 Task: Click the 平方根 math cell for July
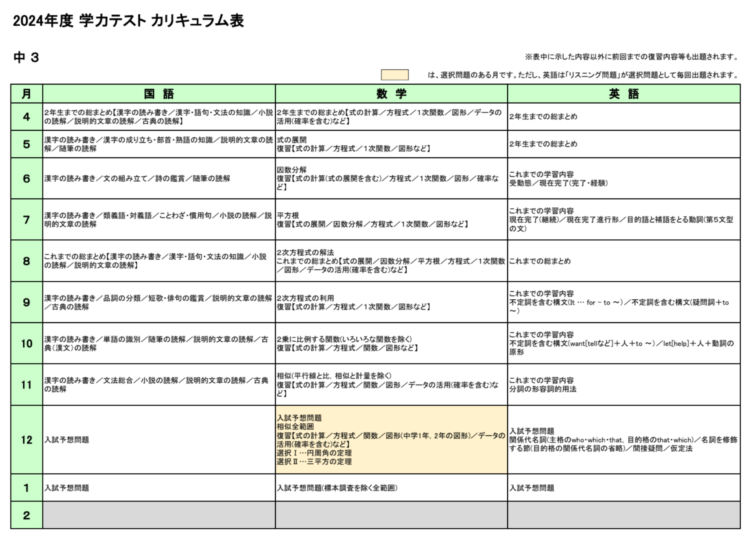coord(391,220)
